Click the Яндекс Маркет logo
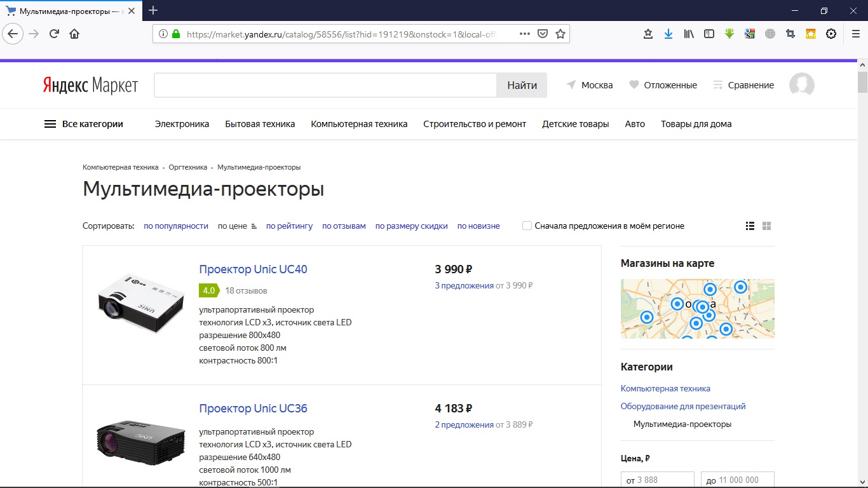The image size is (868, 488). [x=90, y=85]
